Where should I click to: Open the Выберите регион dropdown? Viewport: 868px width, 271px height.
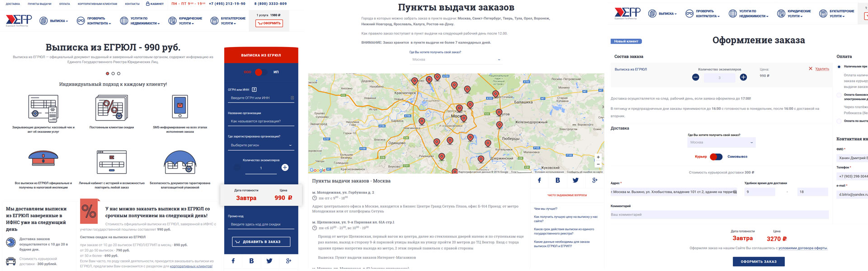[261, 145]
